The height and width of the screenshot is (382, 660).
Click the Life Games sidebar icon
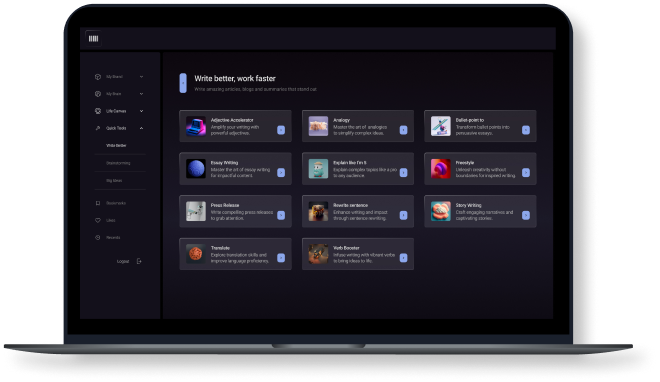(x=98, y=111)
